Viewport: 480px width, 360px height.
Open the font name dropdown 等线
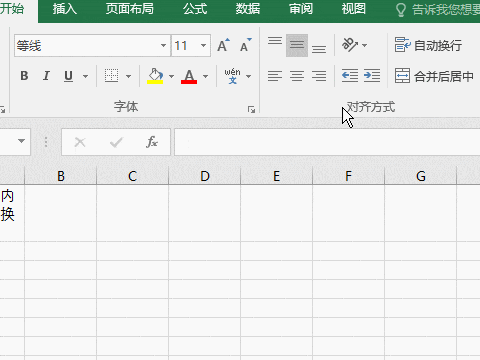point(163,45)
